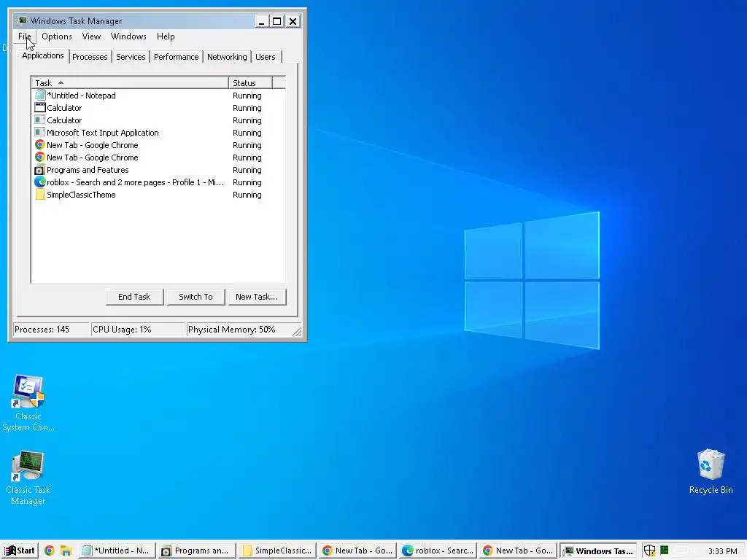Click the Switch To button

click(196, 297)
